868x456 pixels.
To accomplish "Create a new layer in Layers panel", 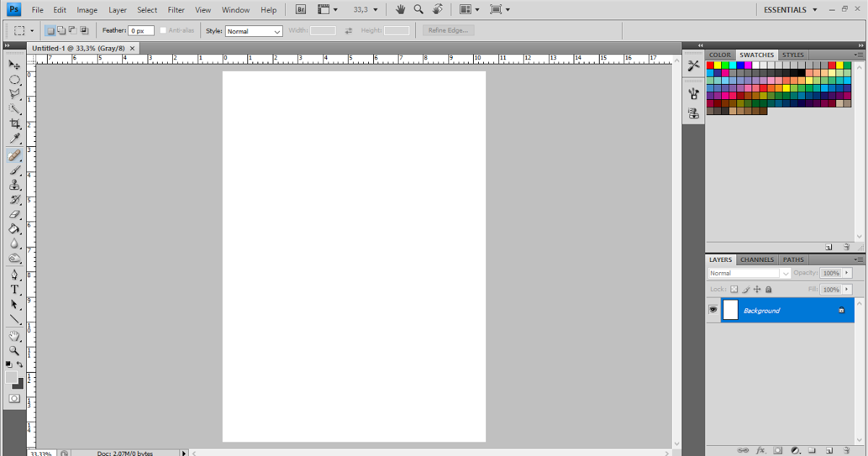I will coord(829,450).
